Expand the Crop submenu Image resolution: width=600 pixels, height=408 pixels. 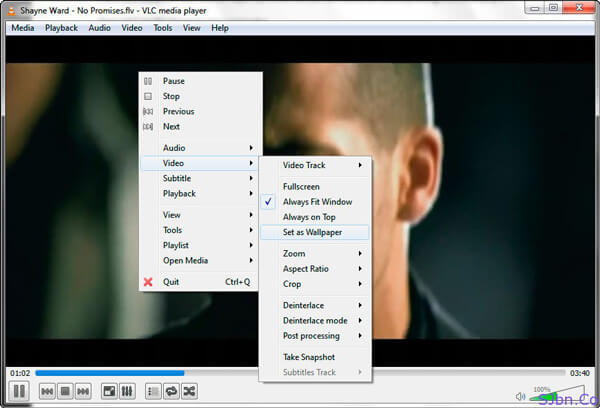315,284
